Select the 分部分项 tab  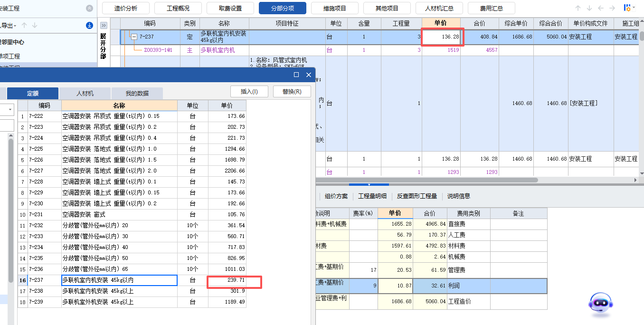tap(283, 8)
